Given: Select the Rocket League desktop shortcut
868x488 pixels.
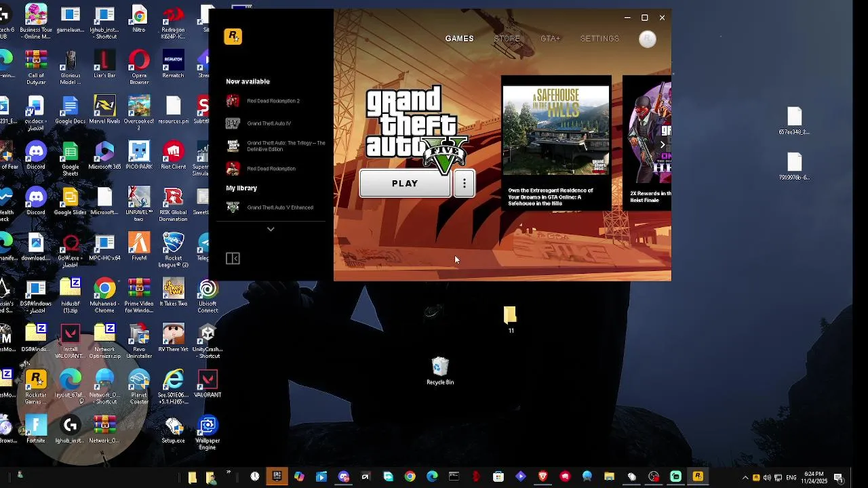Looking at the screenshot, I should click(174, 250).
